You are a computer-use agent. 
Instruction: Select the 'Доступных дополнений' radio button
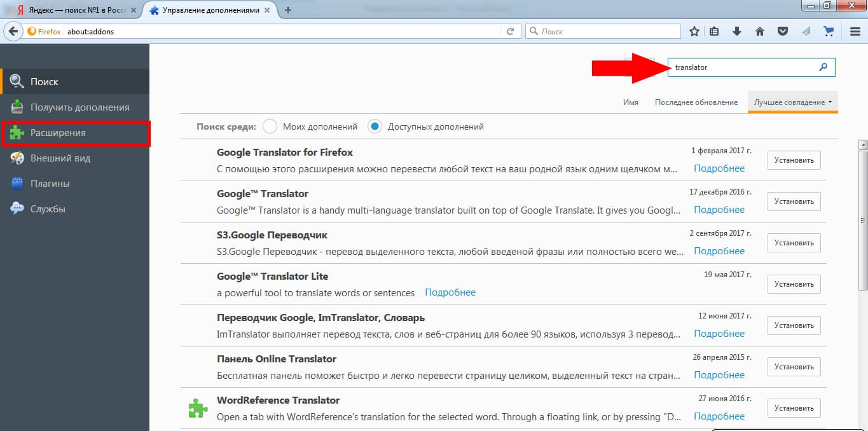[375, 127]
